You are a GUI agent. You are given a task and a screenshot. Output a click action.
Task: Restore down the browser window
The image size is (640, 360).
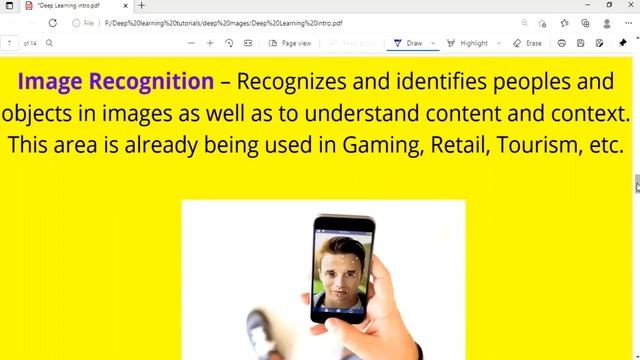[x=609, y=5]
